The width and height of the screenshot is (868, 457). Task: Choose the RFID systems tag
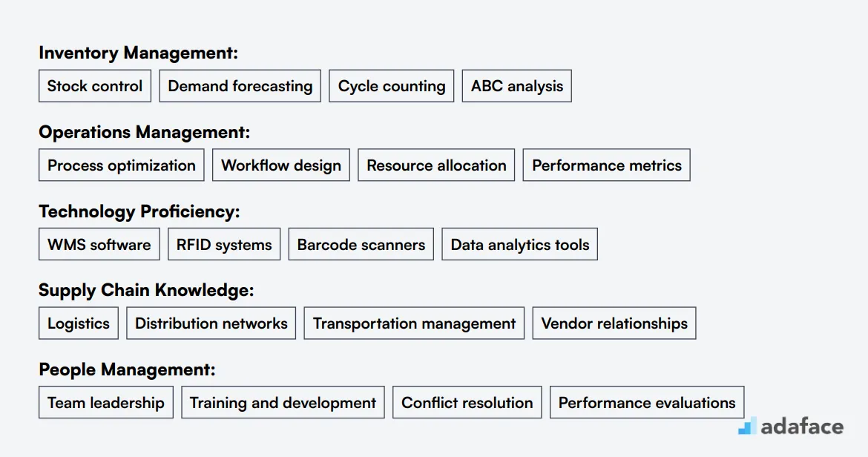tap(224, 244)
